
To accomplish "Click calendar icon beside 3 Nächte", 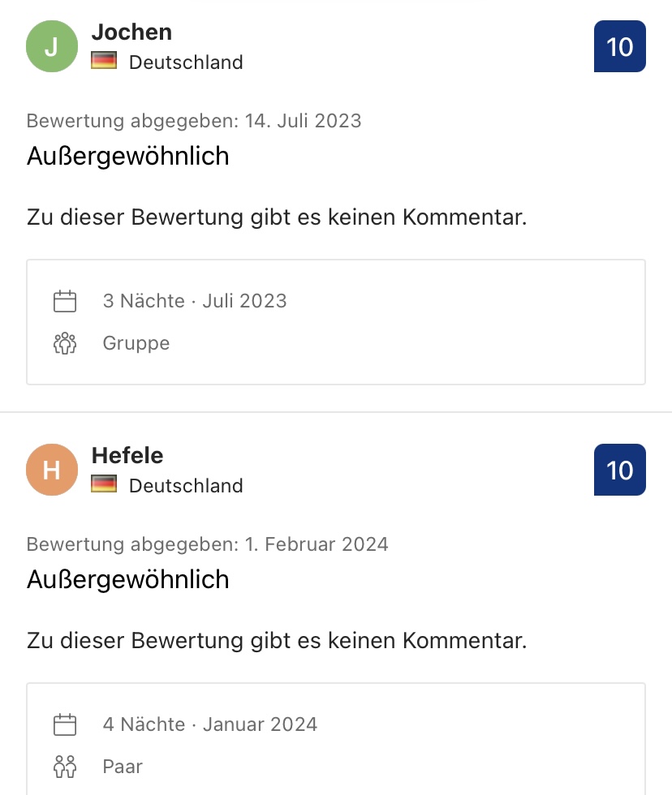I will 65,301.
